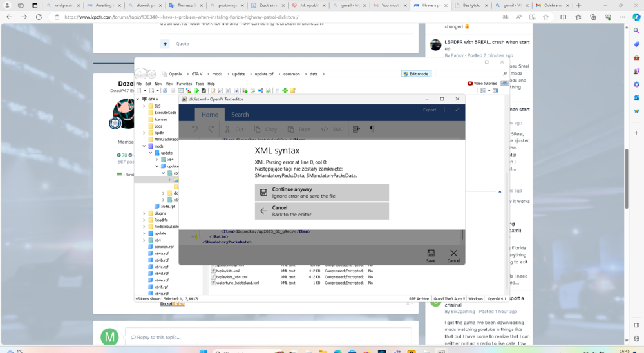This screenshot has height=353, width=644.
Task: Click the Edge sidebar Outlook icon
Action: 636,98
